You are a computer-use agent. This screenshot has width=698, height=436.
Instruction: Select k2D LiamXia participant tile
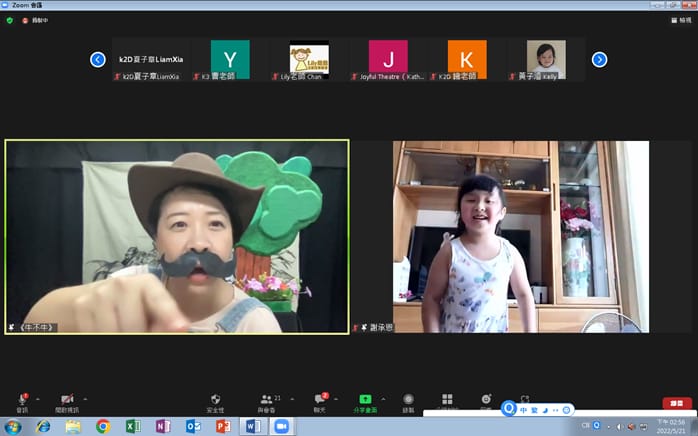point(151,59)
